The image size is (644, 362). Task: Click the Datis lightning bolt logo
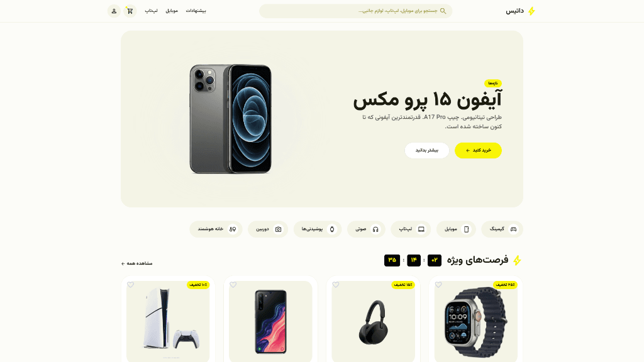point(531,11)
